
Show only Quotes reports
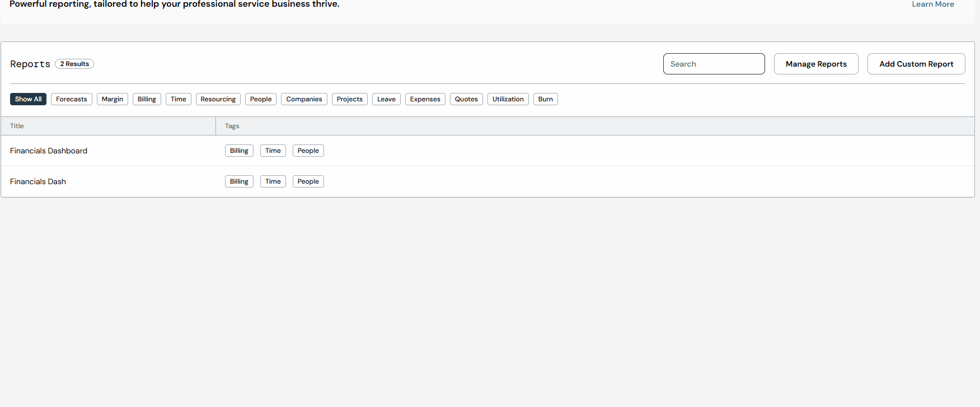coord(466,99)
